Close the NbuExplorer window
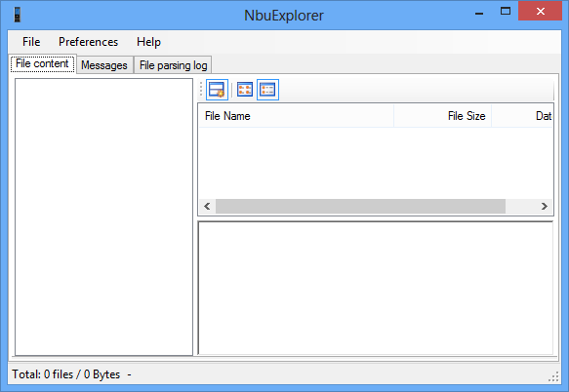Image resolution: width=569 pixels, height=392 pixels. tap(541, 11)
